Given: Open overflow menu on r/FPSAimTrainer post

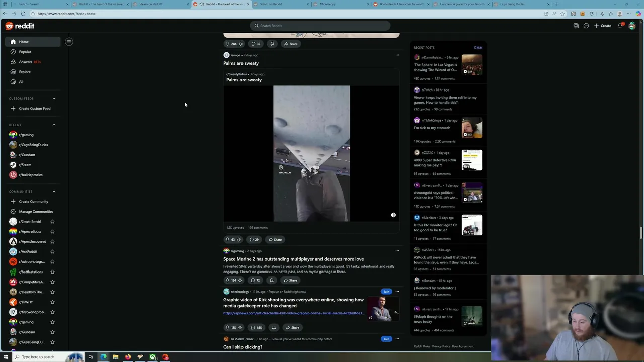Looking at the screenshot, I should pyautogui.click(x=397, y=339).
